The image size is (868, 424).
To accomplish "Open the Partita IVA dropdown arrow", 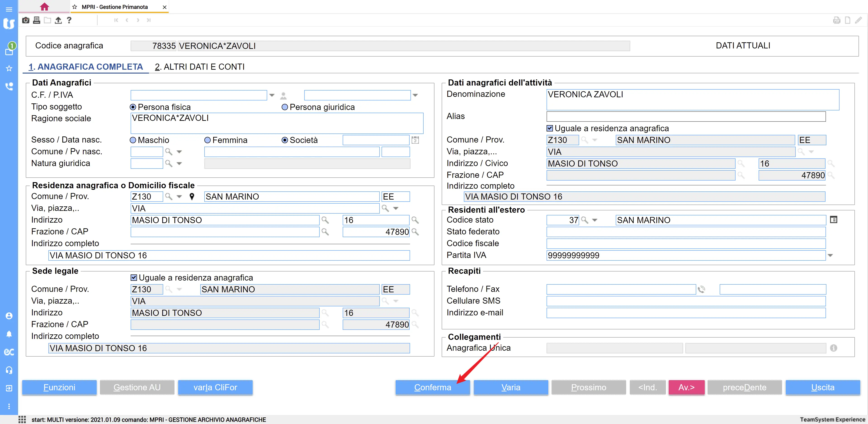I will (x=830, y=256).
